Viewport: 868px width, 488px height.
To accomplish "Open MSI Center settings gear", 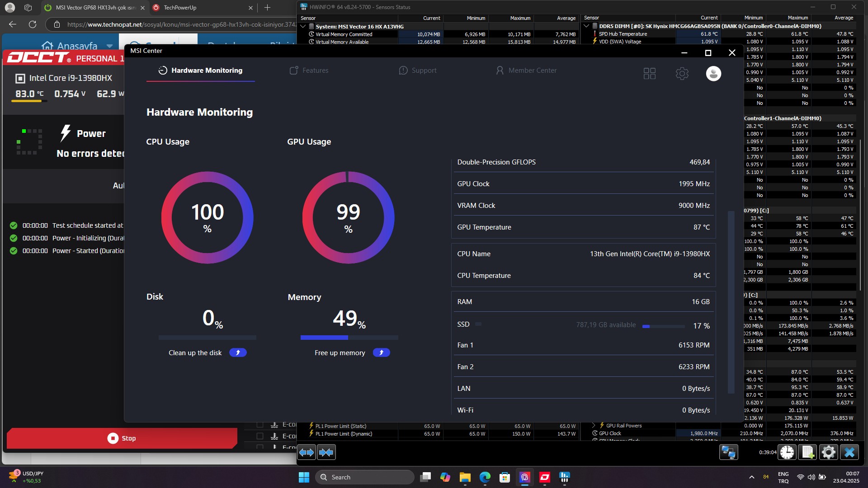I will 682,73.
